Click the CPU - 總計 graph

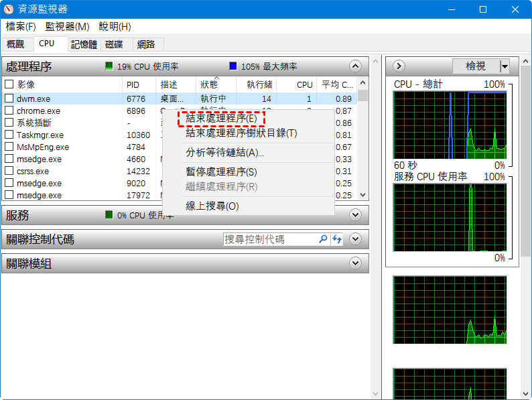coord(450,125)
